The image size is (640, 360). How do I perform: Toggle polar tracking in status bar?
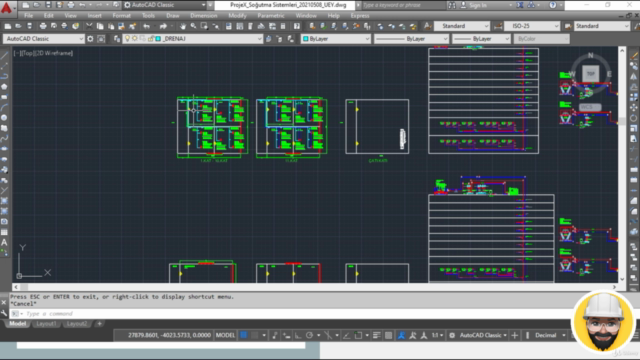click(309, 336)
